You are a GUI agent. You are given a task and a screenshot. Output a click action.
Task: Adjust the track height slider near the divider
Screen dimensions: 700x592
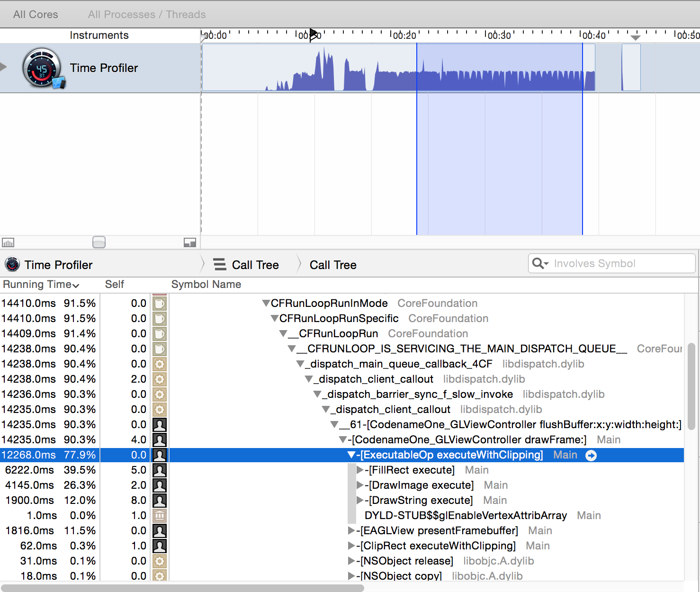point(99,242)
